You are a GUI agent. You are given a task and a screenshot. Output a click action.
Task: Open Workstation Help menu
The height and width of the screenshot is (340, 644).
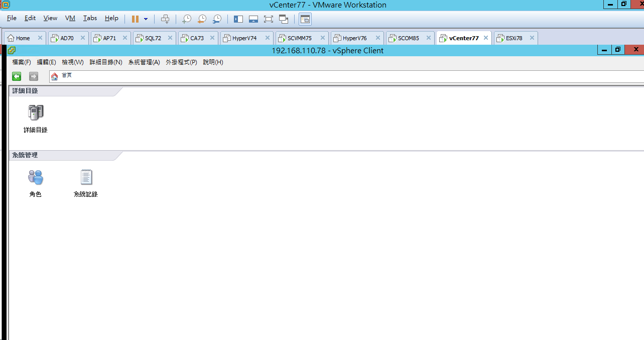pos(111,18)
